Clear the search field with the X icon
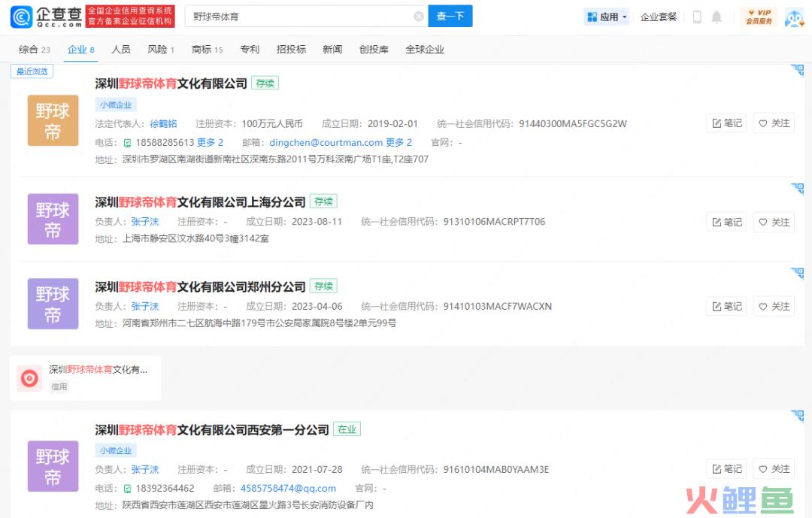 click(x=419, y=17)
